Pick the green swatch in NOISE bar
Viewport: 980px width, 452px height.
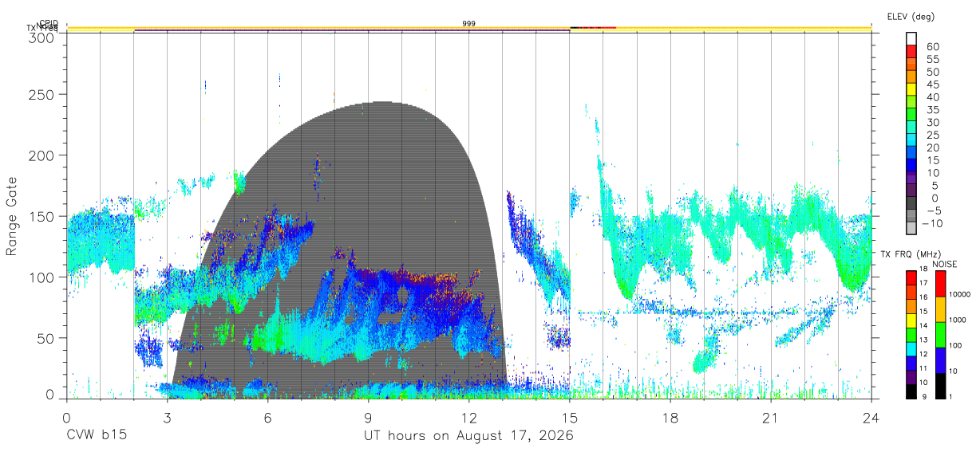[x=942, y=334]
